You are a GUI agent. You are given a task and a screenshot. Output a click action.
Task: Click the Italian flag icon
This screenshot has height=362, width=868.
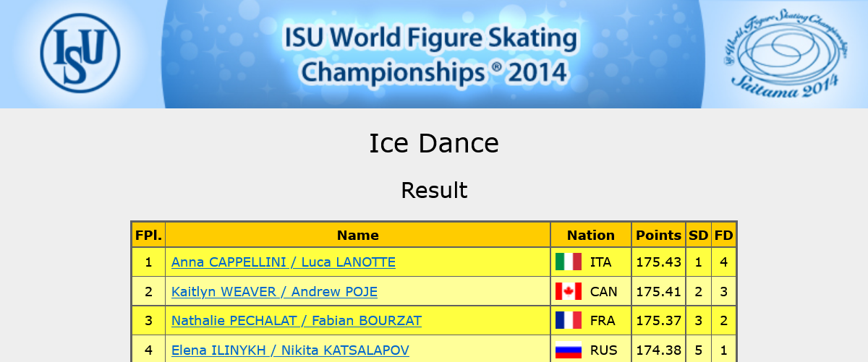(x=568, y=262)
